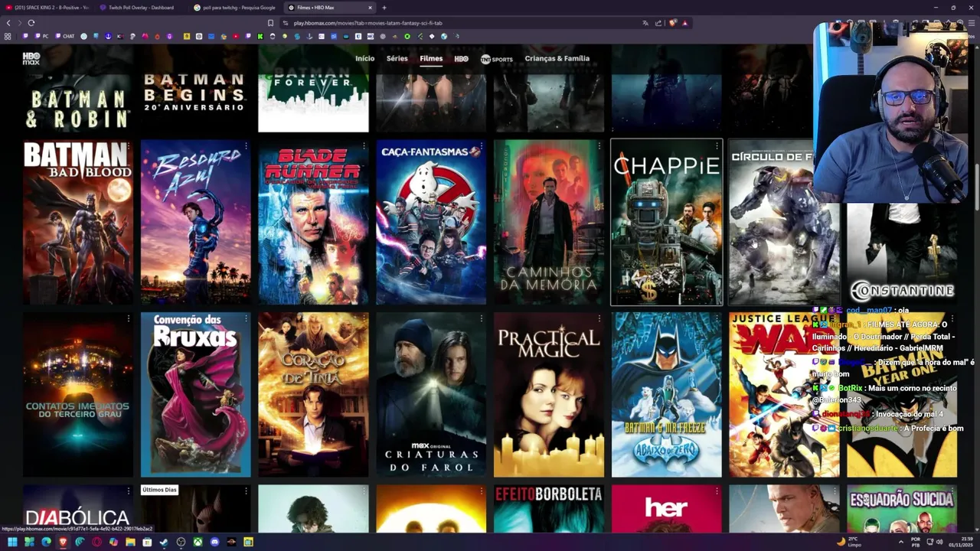Open the Batman Begins 20º Aniversário poster
The image size is (980, 551).
click(195, 88)
